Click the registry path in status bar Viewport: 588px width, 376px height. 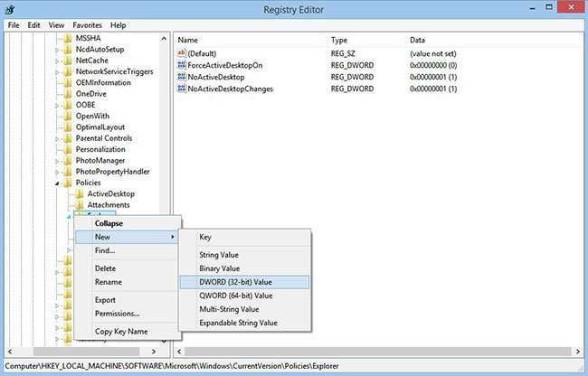(172, 366)
